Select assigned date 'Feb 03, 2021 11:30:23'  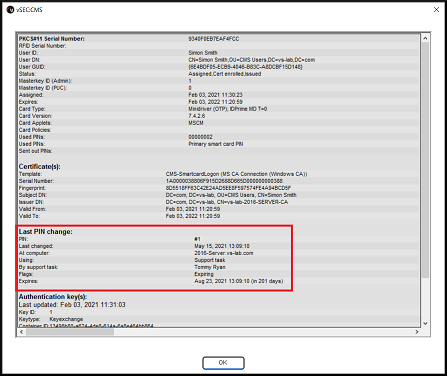pyautogui.click(x=215, y=95)
